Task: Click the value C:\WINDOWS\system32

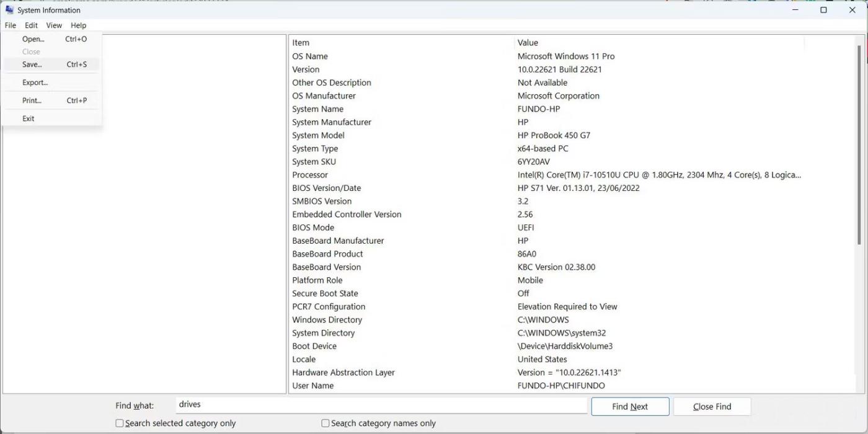Action: pos(562,333)
